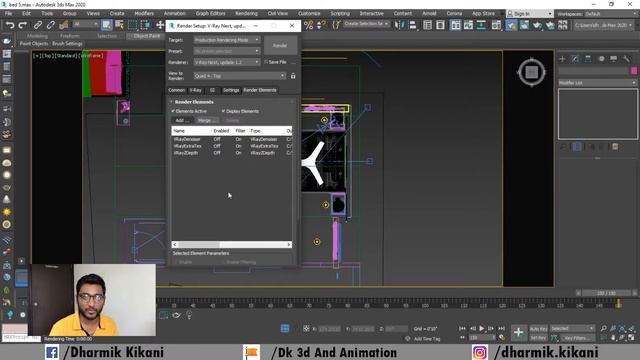Open Render Setup from the toolbar
640x360 pixels.
tap(511, 25)
